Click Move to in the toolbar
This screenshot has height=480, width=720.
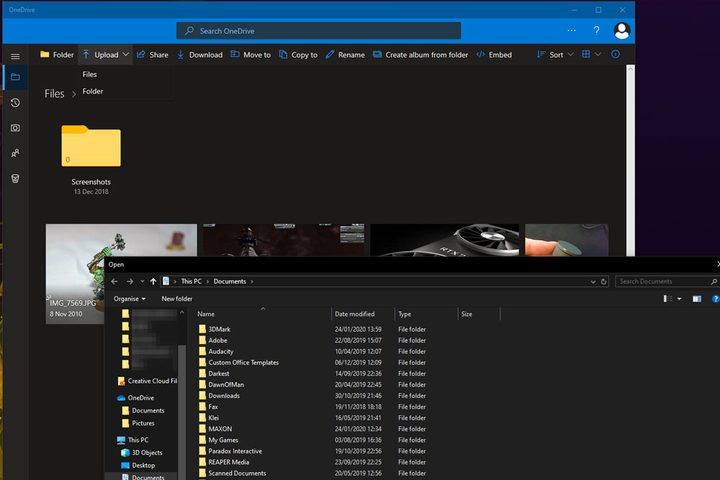[251, 55]
